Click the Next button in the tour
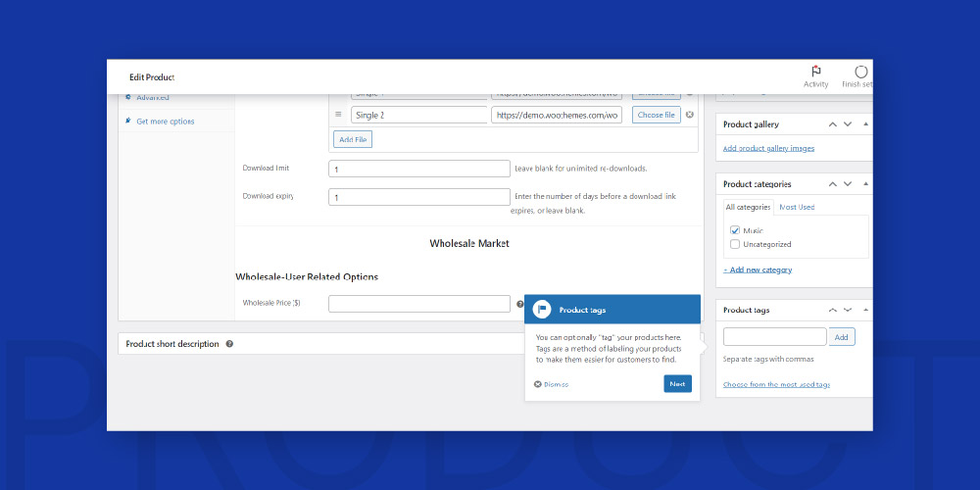 [677, 384]
